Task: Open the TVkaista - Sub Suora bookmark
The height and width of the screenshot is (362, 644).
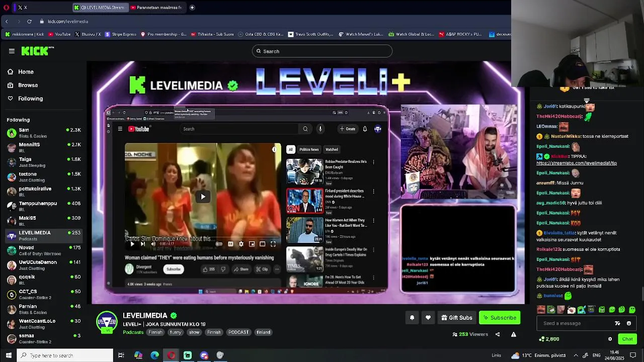Action: pyautogui.click(x=212, y=34)
